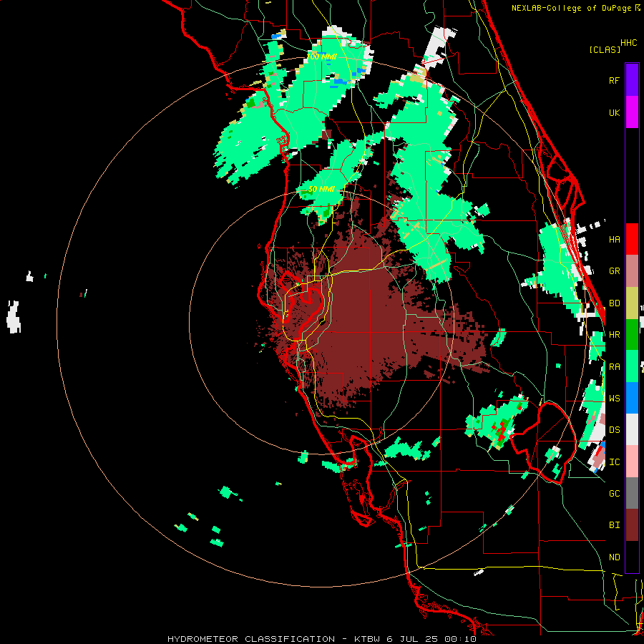Click the BI legend label
Screen dimensions: 644x644
pyautogui.click(x=614, y=525)
